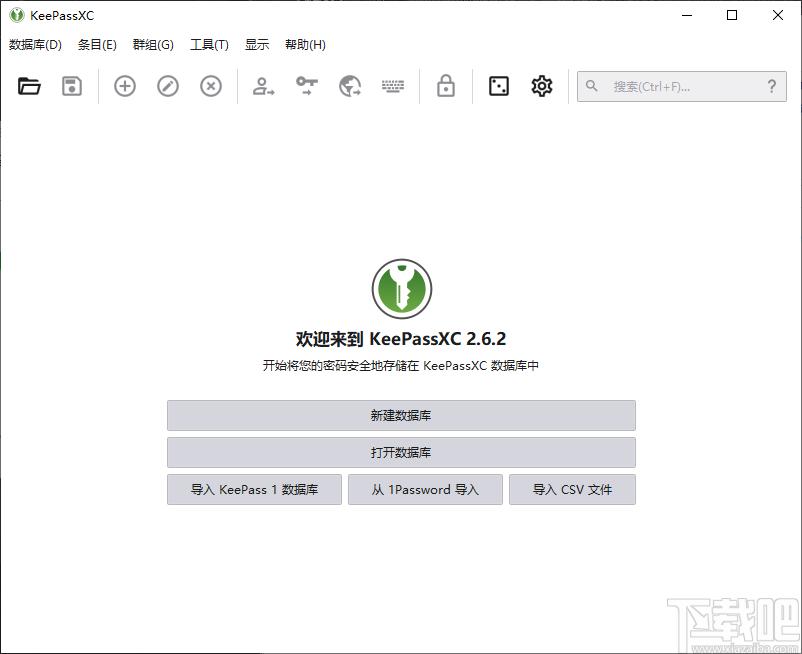Click the save database floppy icon
This screenshot has height=654, width=802.
tap(72, 86)
